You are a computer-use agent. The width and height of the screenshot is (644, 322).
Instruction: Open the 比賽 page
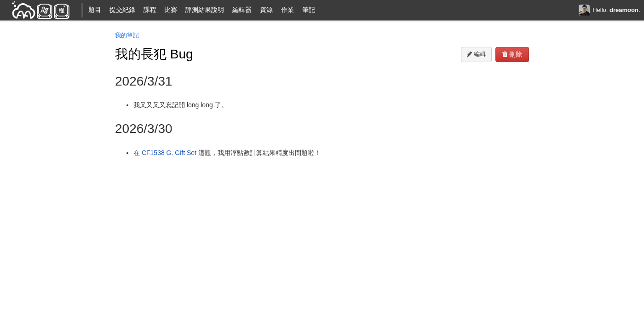pos(171,10)
